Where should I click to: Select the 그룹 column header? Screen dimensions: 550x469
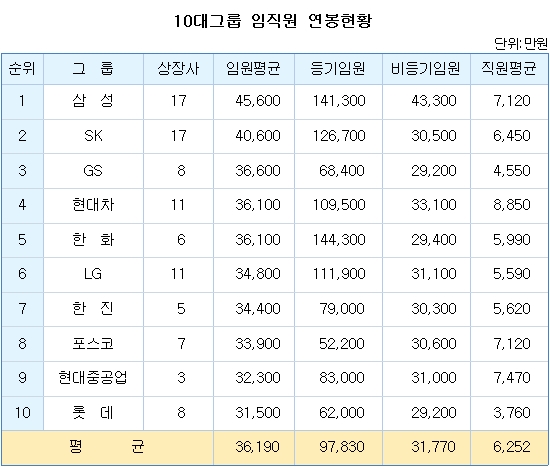click(x=93, y=69)
